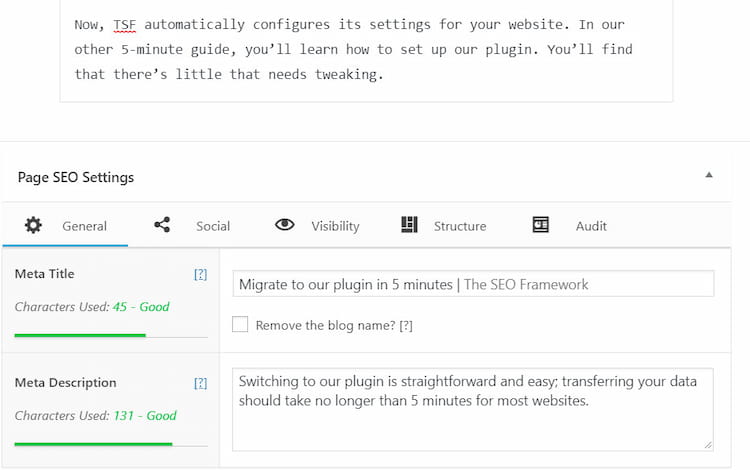
Task: Click the Structure grid icon
Action: (x=409, y=224)
